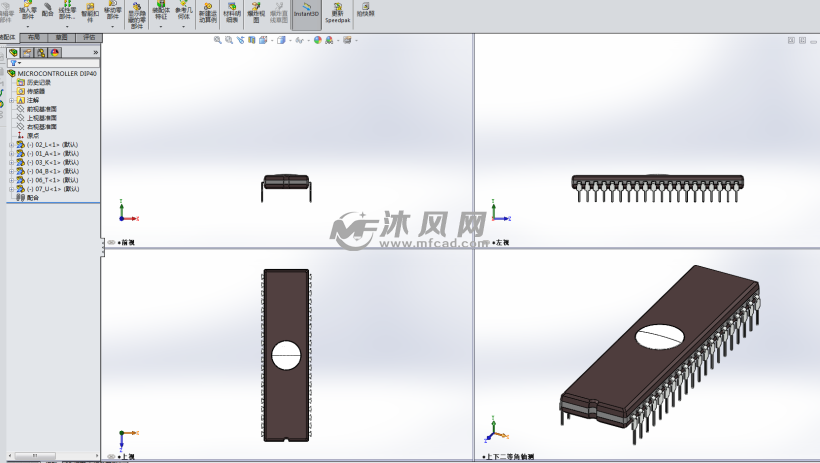Select MICROCONTROLLER DIP40 root tree item
The width and height of the screenshot is (820, 463).
coord(52,74)
